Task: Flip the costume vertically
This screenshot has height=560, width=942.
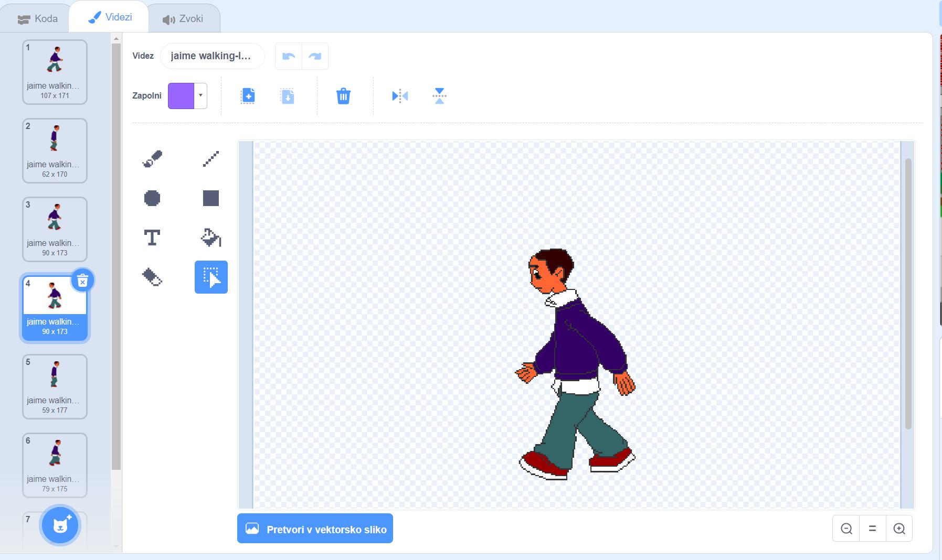Action: click(x=439, y=96)
